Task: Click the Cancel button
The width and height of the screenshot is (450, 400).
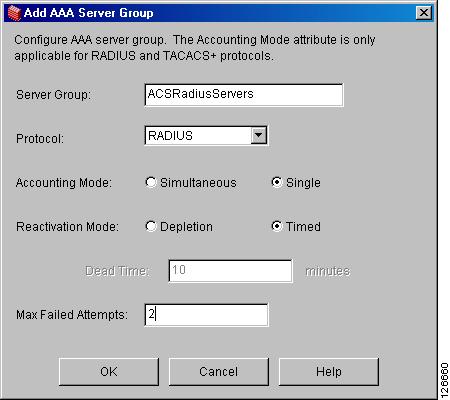Action: tap(219, 372)
